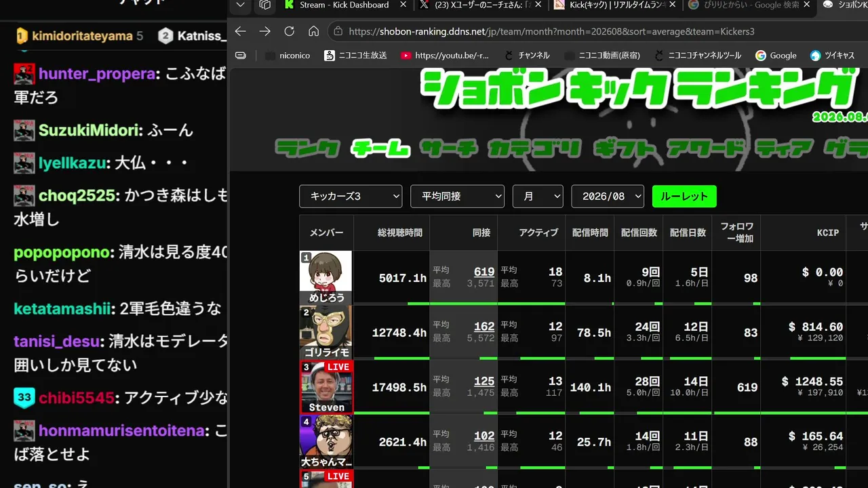Viewport: 868px width, 488px height.
Task: Open the ニコニコチャンネルツール bookmark
Action: (x=698, y=56)
